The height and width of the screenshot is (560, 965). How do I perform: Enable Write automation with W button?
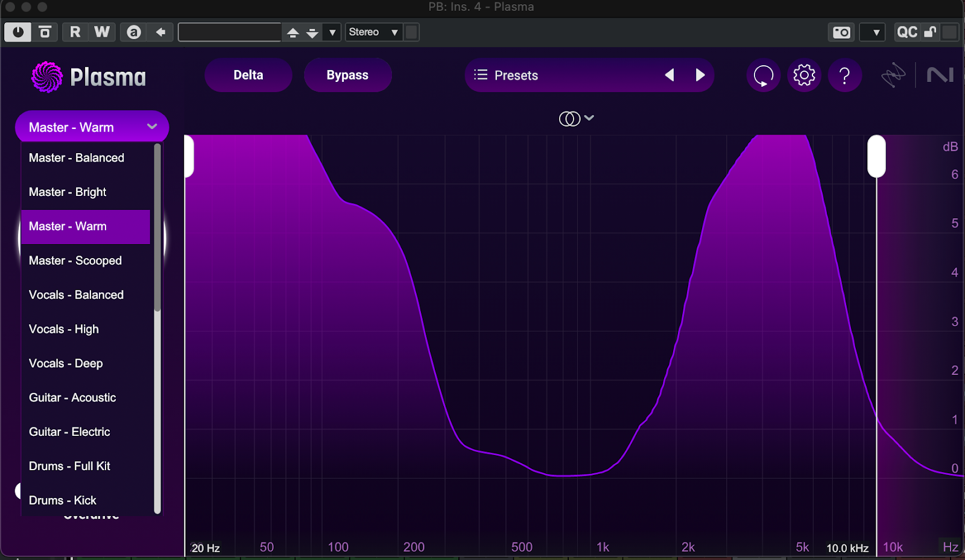[x=102, y=32]
